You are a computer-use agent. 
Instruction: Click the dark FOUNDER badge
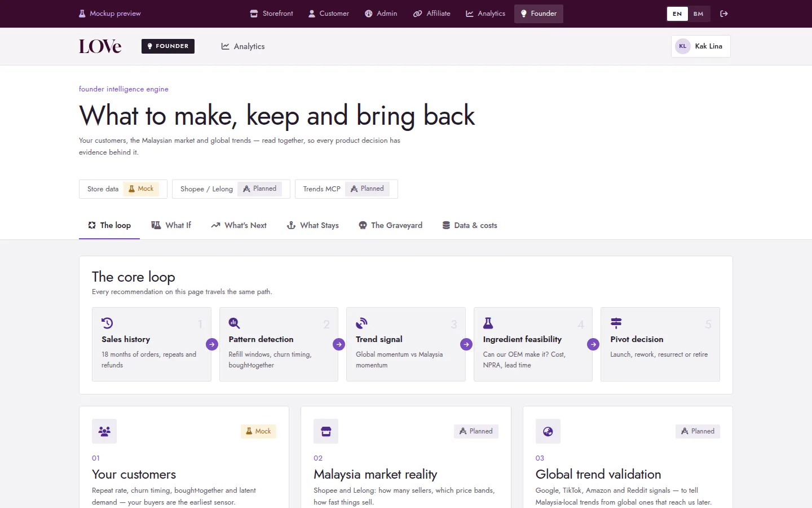pyautogui.click(x=168, y=46)
